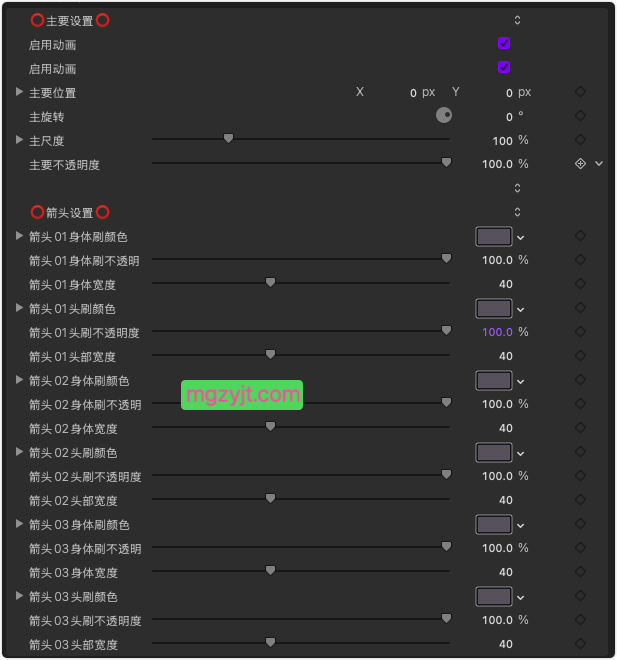Screen dimensions: 617x660
Task: Click the purple 箭头 01 头刷不透明度 value
Action: 497,332
